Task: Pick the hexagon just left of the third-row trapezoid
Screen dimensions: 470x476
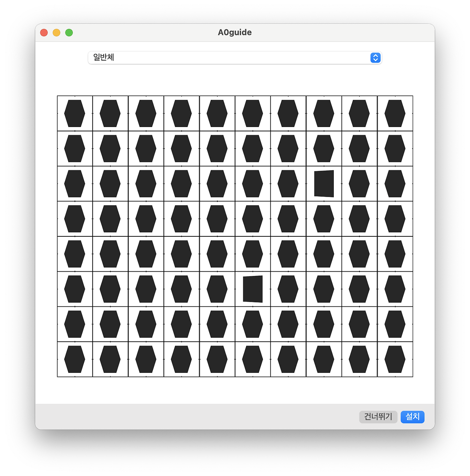Action: 288,184
